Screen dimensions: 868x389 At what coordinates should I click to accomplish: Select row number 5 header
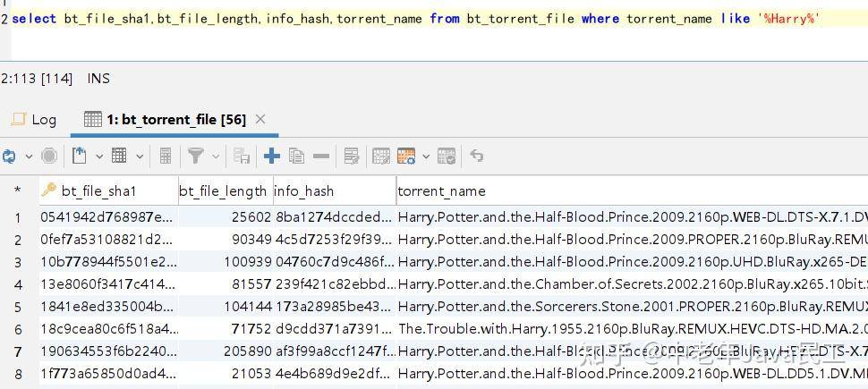coord(18,307)
